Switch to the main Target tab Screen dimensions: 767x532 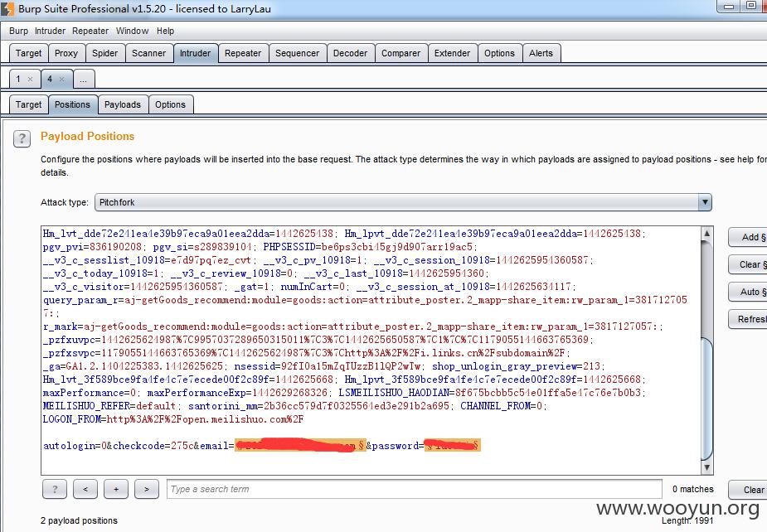[28, 53]
